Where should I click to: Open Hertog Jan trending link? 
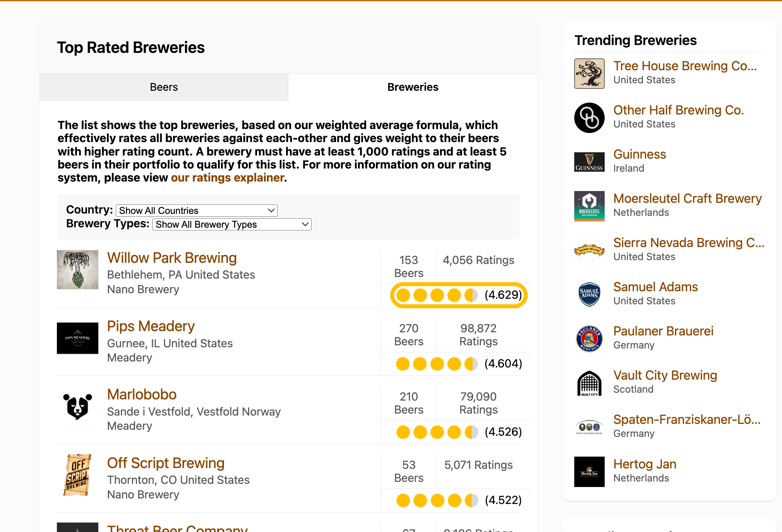point(645,464)
